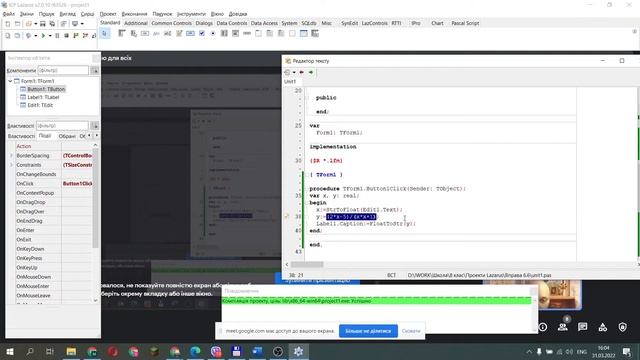Select the Unit1 tab in the text editor

(x=290, y=82)
